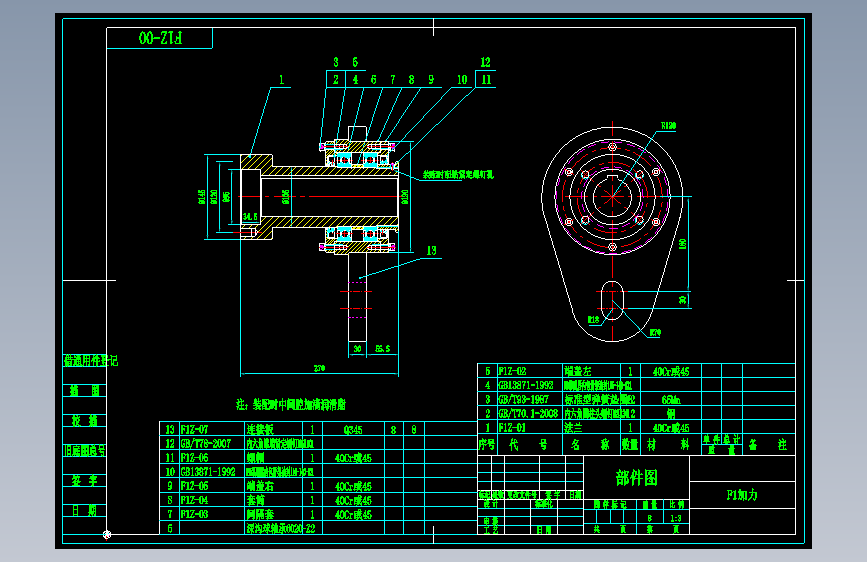Select material Q345 in row 13

click(x=353, y=430)
